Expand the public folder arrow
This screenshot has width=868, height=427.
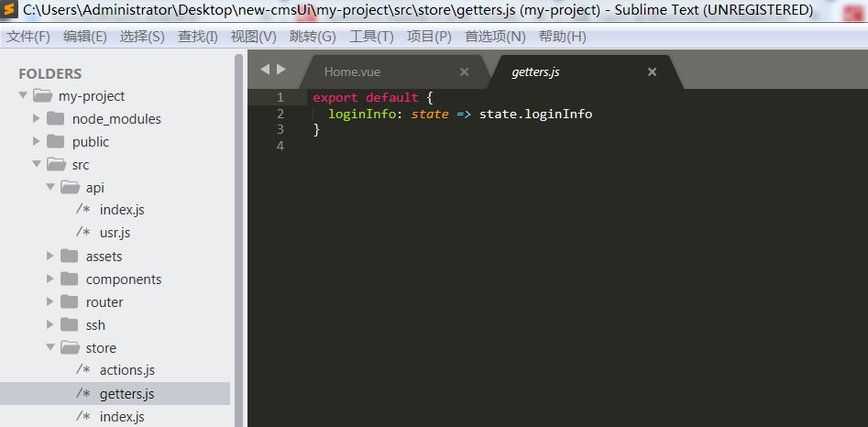tap(36, 142)
